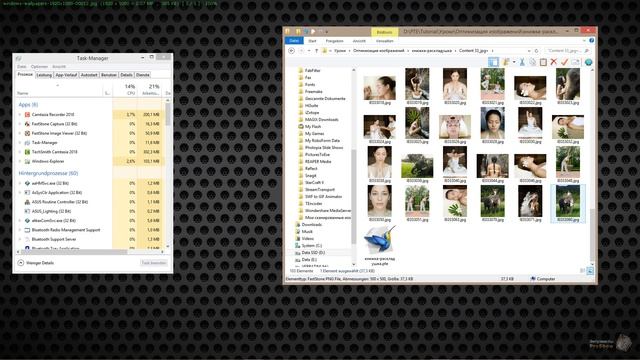640x360 pixels.
Task: Select Data SSD (D:) drive in navigation pane
Action: pyautogui.click(x=313, y=253)
